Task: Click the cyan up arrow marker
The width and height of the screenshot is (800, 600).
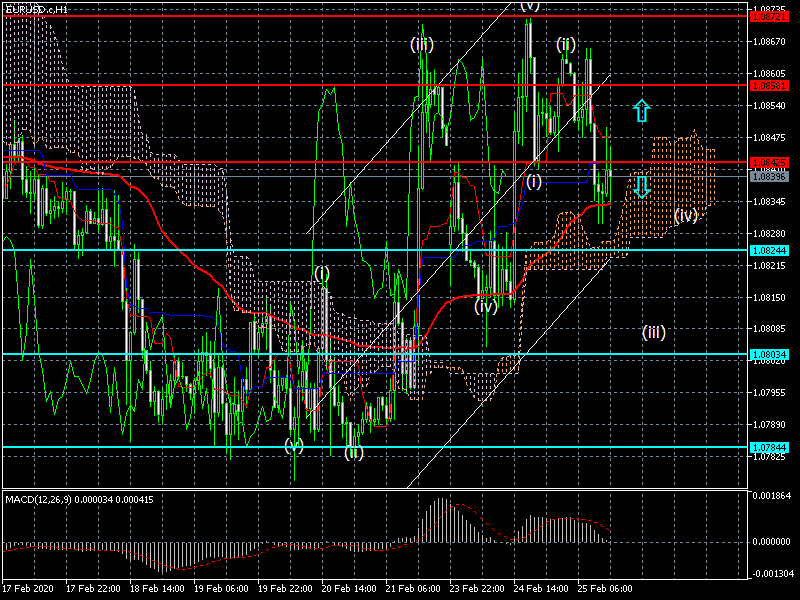Action: tap(642, 109)
